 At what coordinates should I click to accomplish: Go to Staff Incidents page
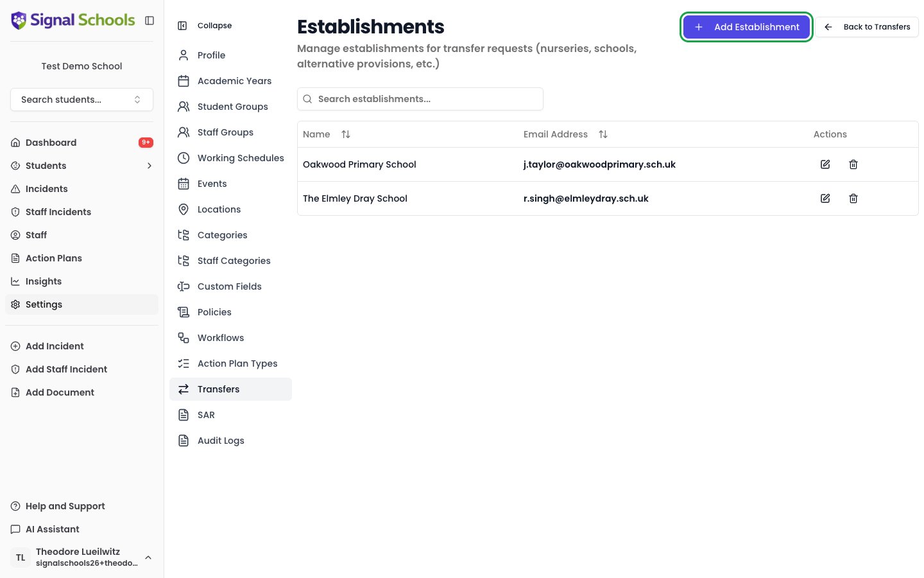(x=81, y=212)
